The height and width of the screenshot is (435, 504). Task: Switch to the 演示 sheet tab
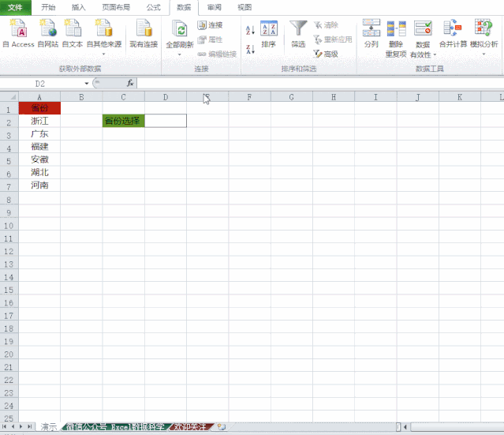49,427
